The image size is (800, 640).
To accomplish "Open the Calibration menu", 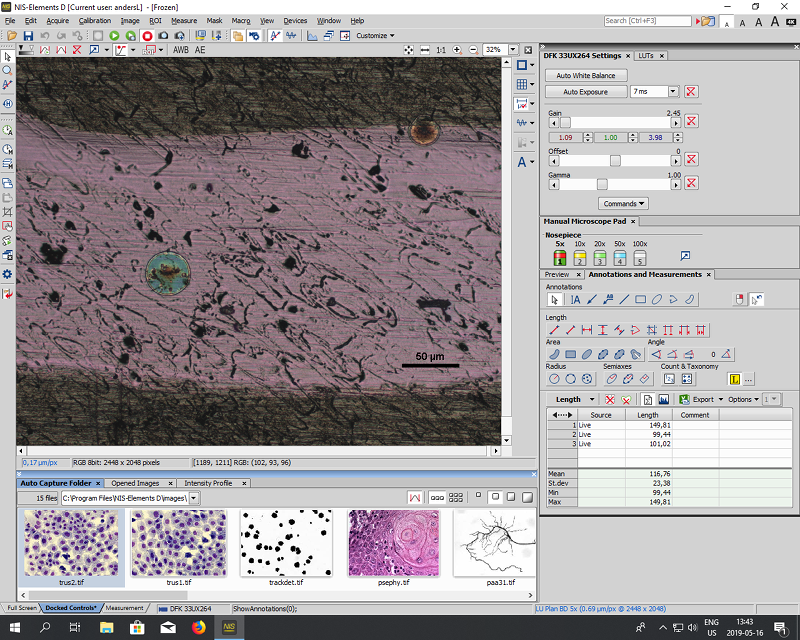I will click(x=94, y=20).
